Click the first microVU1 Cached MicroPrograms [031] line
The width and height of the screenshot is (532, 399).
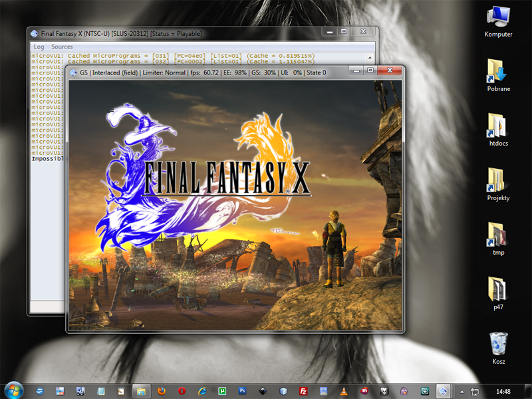coord(173,56)
